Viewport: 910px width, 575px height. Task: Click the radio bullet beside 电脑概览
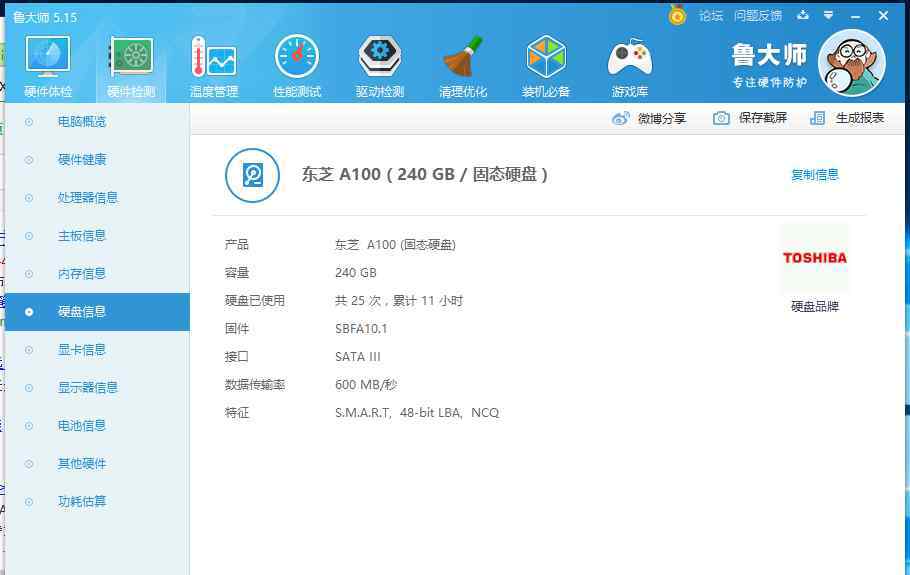[x=28, y=122]
